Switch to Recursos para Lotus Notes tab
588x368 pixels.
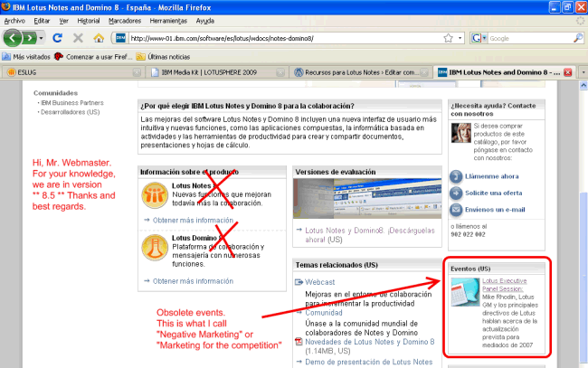[360, 72]
